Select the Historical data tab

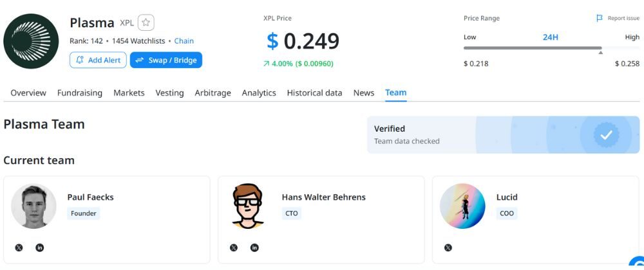(x=314, y=93)
